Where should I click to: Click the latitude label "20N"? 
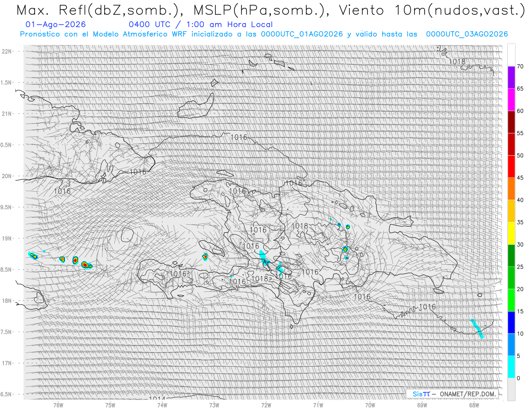tap(8, 176)
